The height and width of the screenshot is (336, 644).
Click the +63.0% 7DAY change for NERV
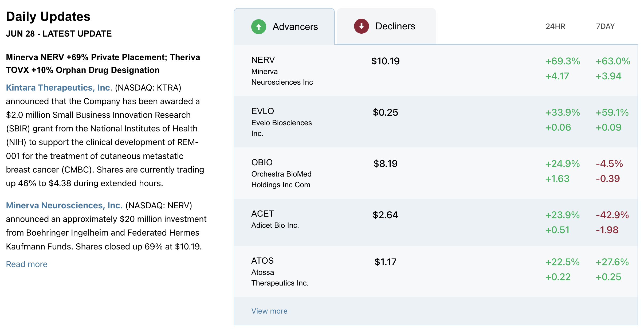click(x=613, y=61)
